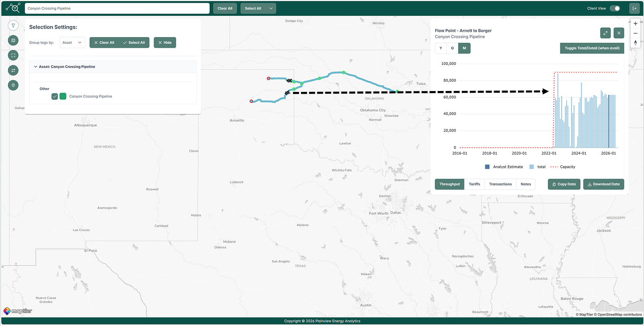Image resolution: width=644 pixels, height=326 pixels.
Task: Expand the Flow Point chart panel
Action: (606, 33)
